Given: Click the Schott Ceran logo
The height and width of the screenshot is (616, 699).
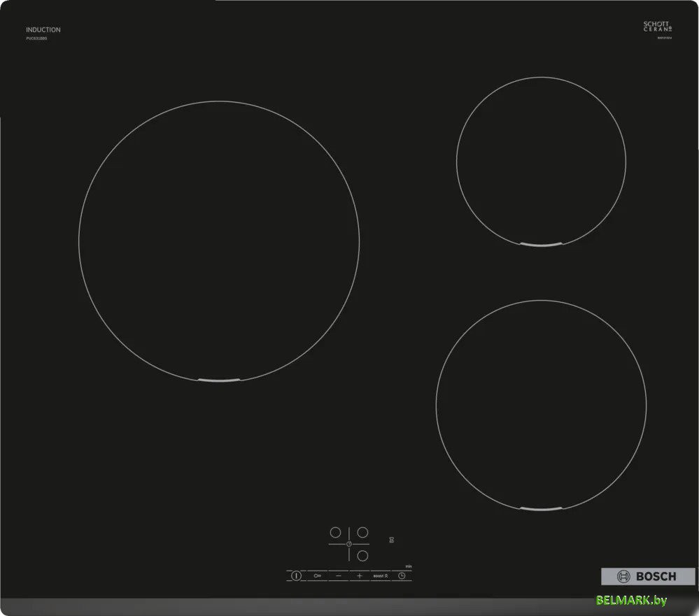Looking at the screenshot, I should pos(657,27).
